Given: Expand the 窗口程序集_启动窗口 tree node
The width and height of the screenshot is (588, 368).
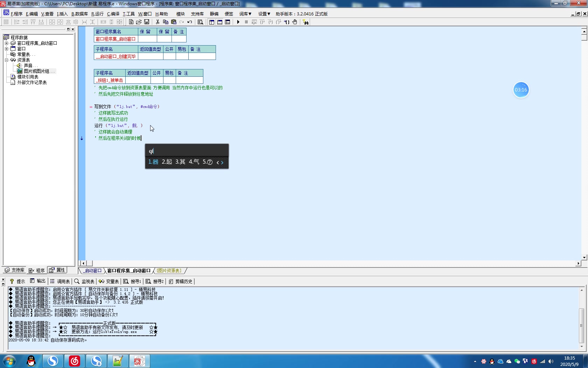Looking at the screenshot, I should (x=6, y=43).
